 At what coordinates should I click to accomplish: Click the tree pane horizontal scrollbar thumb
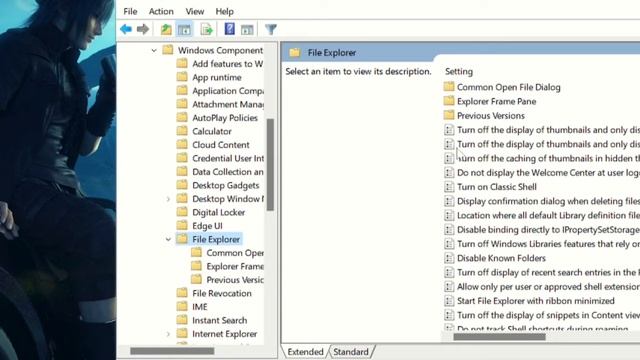(x=172, y=351)
